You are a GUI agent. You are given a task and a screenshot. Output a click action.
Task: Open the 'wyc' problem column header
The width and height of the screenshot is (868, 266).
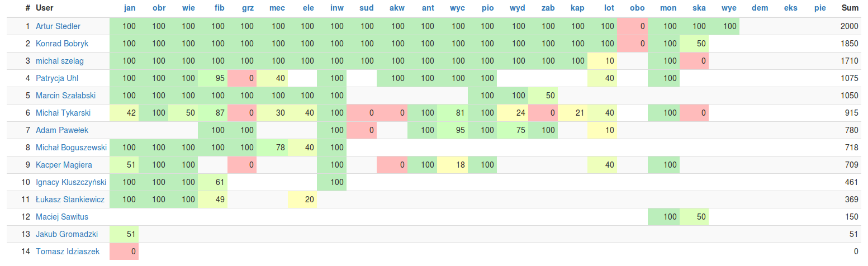pos(458,8)
